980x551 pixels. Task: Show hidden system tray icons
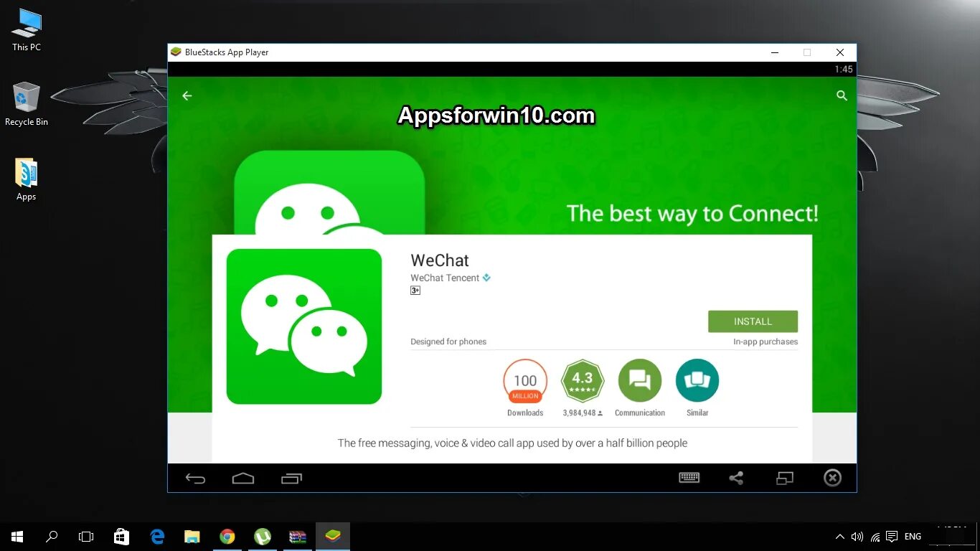click(x=840, y=537)
